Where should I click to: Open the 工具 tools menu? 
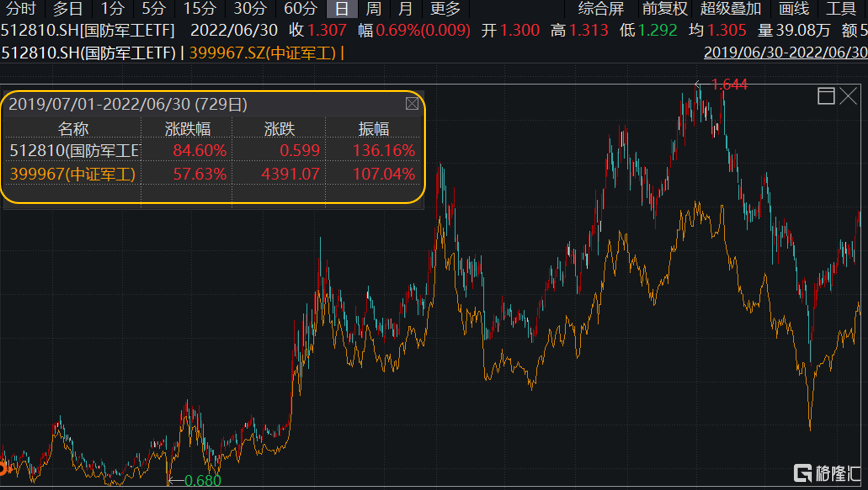click(x=841, y=8)
